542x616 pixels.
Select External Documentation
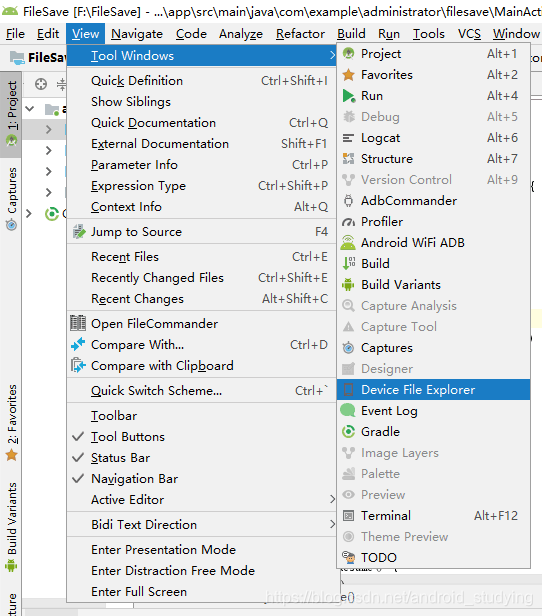[201, 144]
